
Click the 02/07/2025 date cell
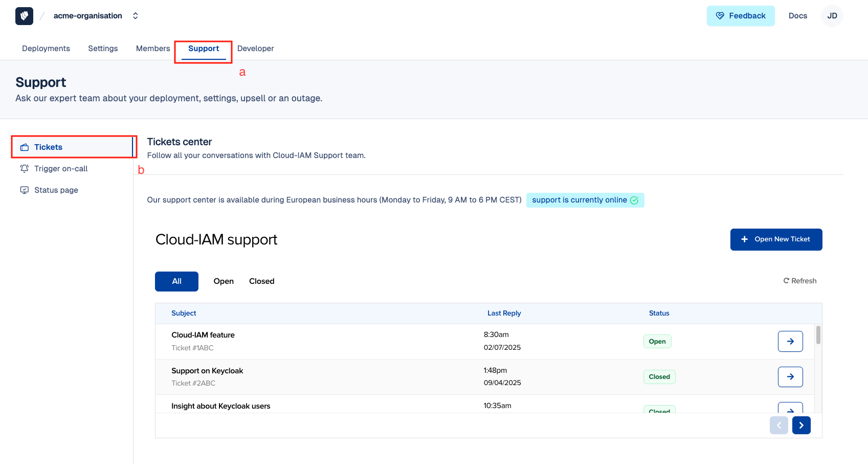[502, 347]
